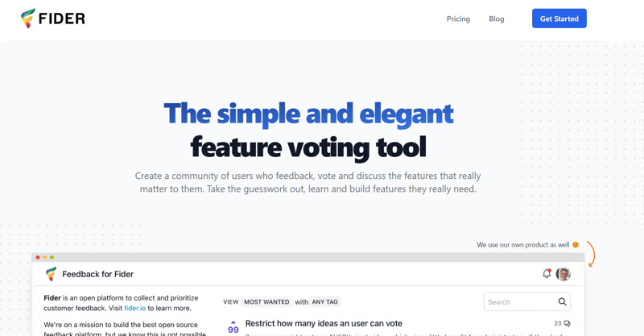
Task: Click the comments icon showing 23
Action: coord(567,324)
